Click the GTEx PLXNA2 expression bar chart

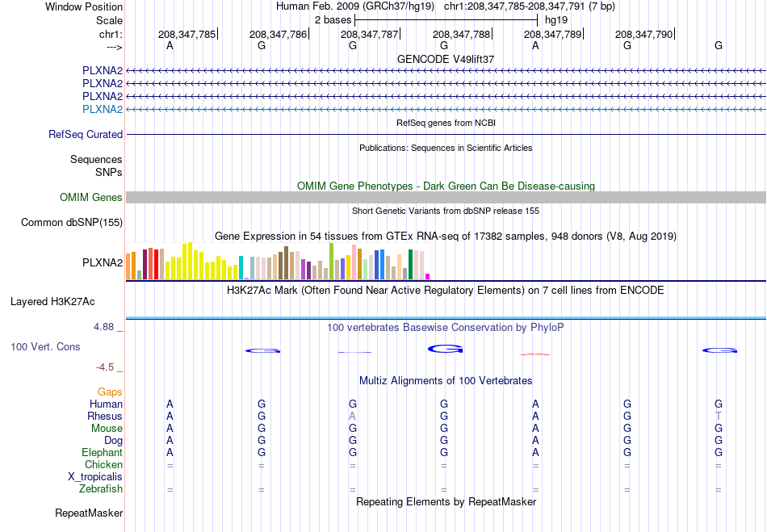tap(278, 261)
